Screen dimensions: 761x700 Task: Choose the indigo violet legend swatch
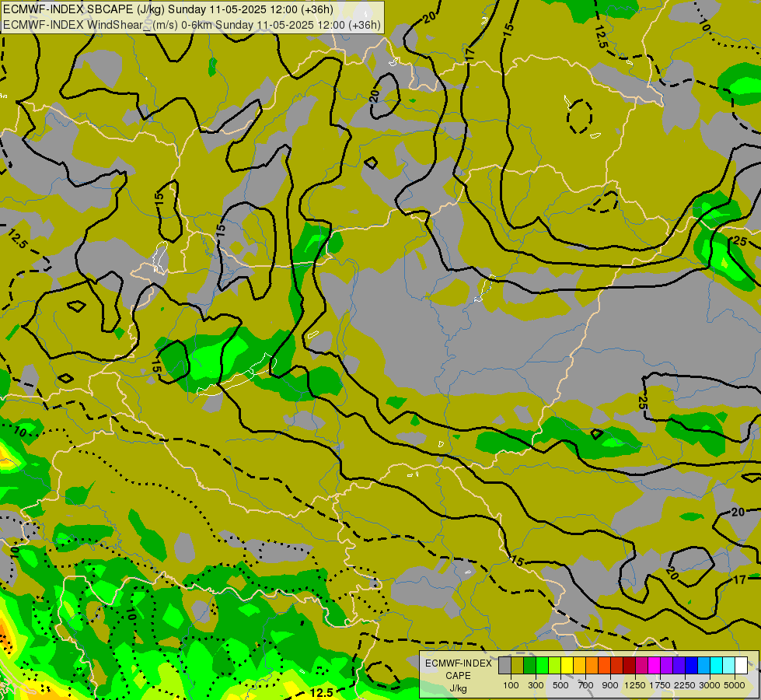[679, 666]
